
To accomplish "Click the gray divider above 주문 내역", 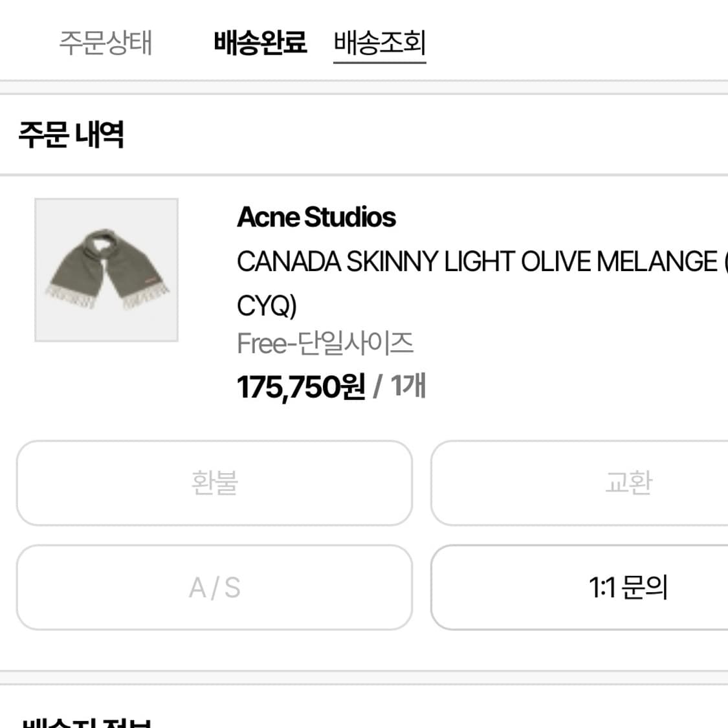I will [x=364, y=87].
